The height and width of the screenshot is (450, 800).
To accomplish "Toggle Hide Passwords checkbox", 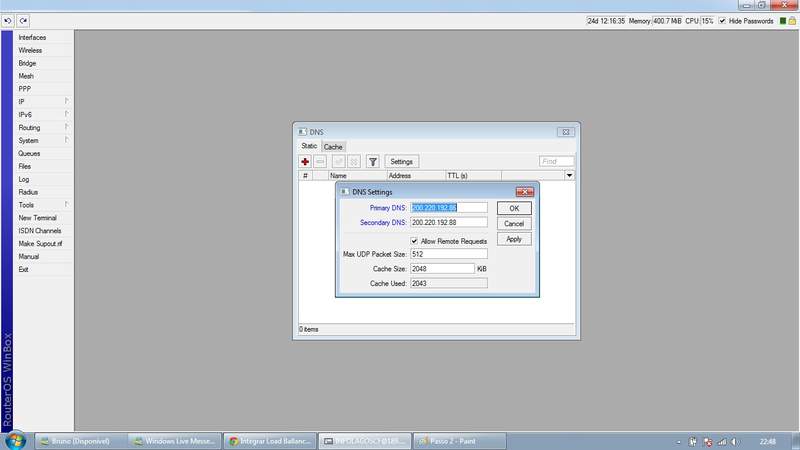I will pos(722,21).
